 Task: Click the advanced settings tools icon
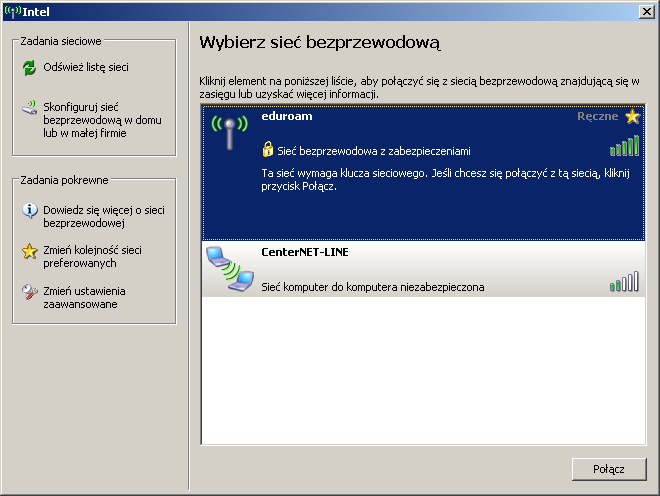[30, 291]
